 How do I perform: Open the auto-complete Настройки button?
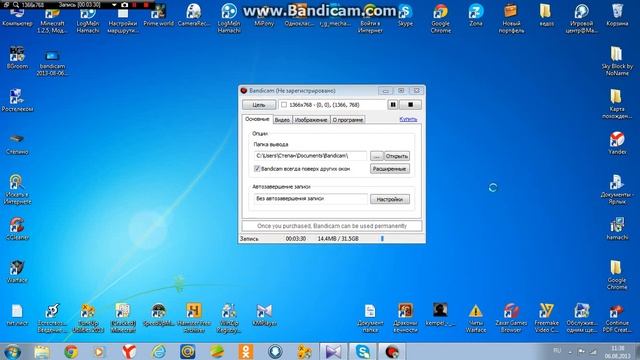(x=390, y=199)
